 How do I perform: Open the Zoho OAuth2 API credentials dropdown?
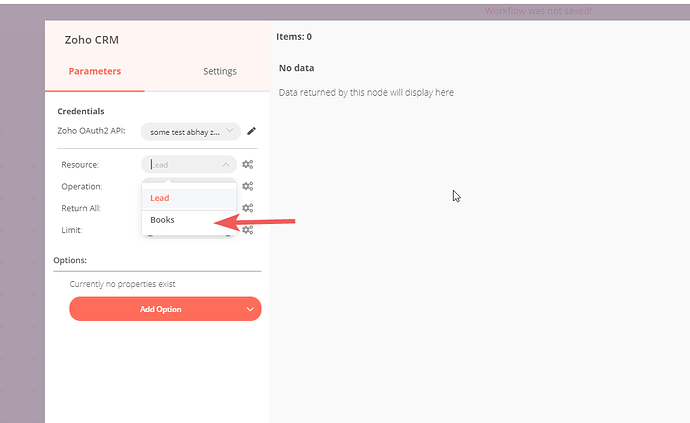point(190,131)
